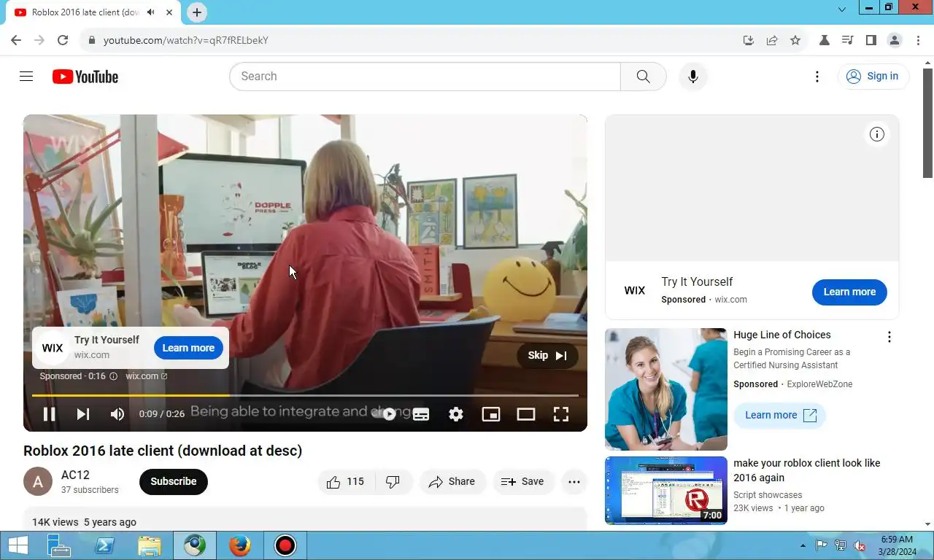This screenshot has height=560, width=934.
Task: Open Firefox from taskbar
Action: click(x=239, y=545)
